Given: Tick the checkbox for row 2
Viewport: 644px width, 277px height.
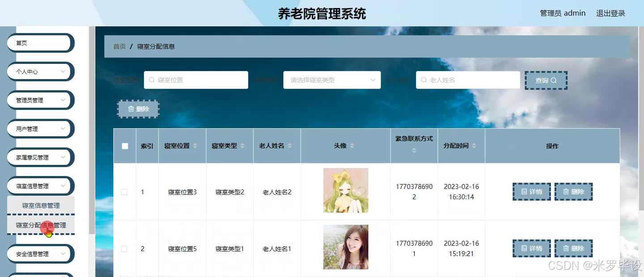Looking at the screenshot, I should pos(124,249).
